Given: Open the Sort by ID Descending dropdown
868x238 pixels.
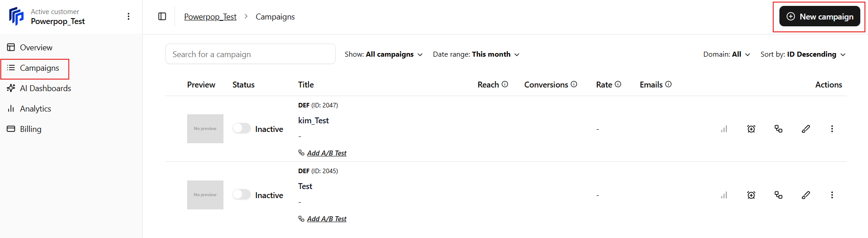Looking at the screenshot, I should point(803,54).
